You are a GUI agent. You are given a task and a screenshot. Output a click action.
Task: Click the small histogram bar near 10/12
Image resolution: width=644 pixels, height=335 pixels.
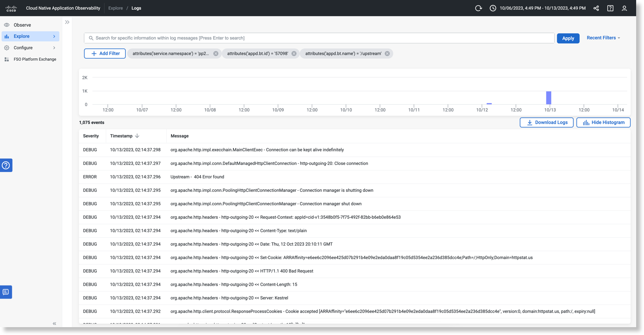(489, 104)
